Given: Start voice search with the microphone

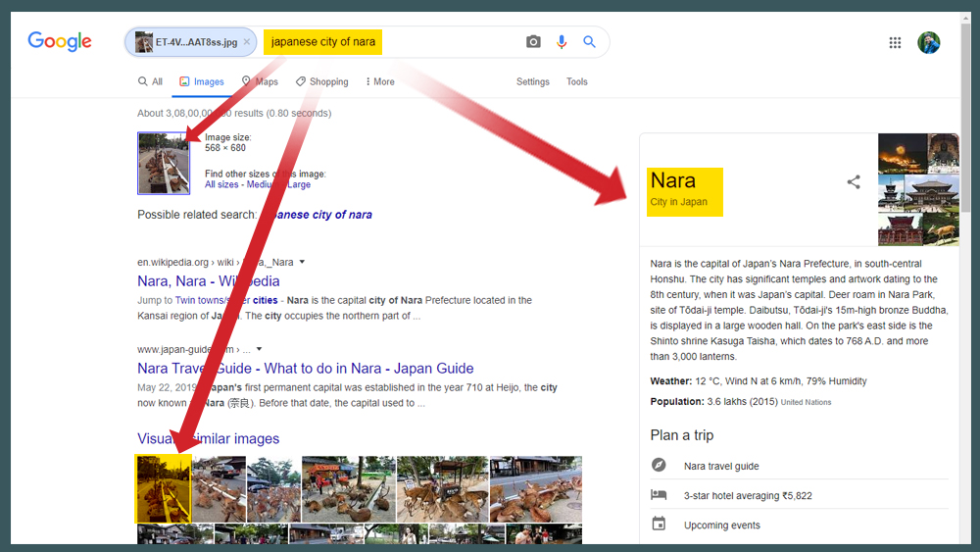Looking at the screenshot, I should (x=562, y=42).
